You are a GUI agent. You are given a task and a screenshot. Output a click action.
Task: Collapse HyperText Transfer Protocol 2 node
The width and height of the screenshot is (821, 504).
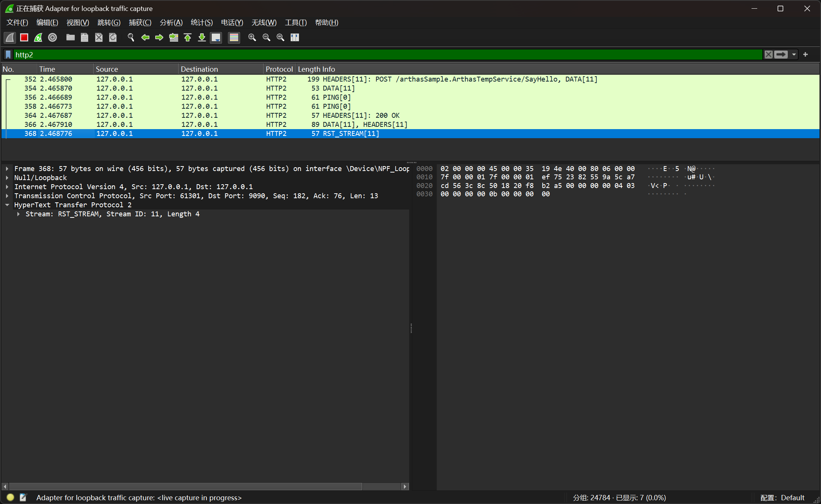pyautogui.click(x=7, y=205)
